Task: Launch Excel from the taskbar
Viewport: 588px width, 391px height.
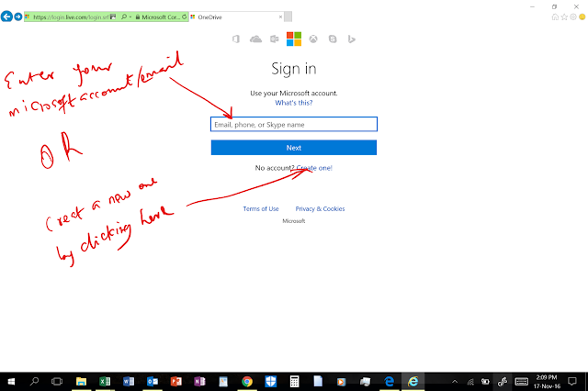Action: [x=105, y=382]
